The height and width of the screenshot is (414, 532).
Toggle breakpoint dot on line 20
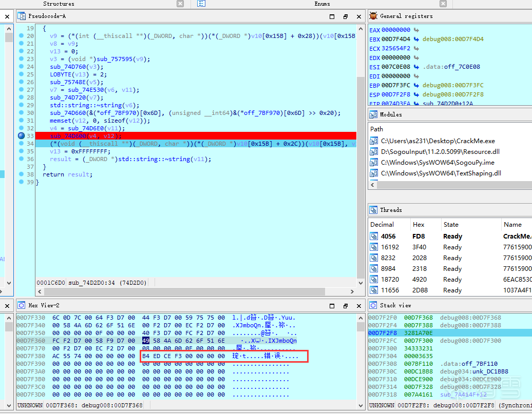[22, 35]
